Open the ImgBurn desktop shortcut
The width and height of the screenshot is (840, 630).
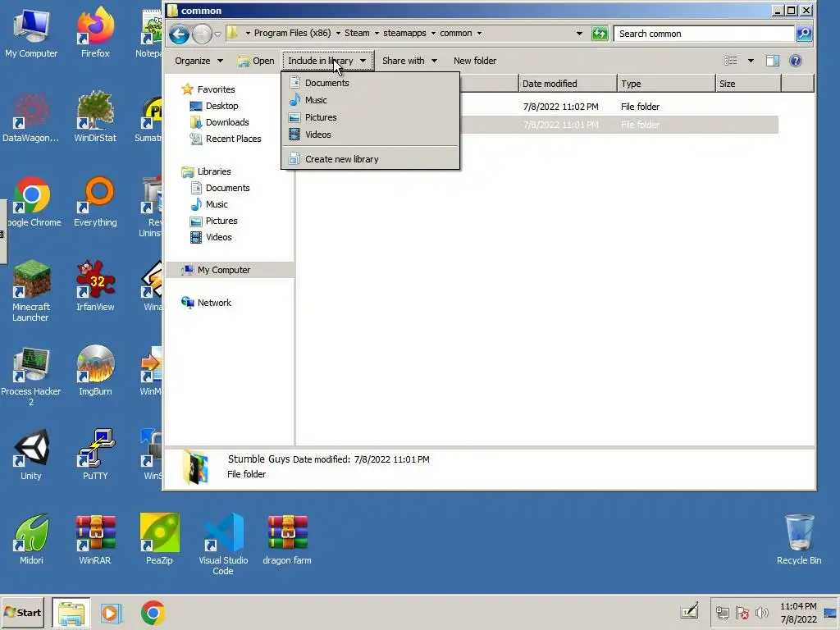(95, 371)
